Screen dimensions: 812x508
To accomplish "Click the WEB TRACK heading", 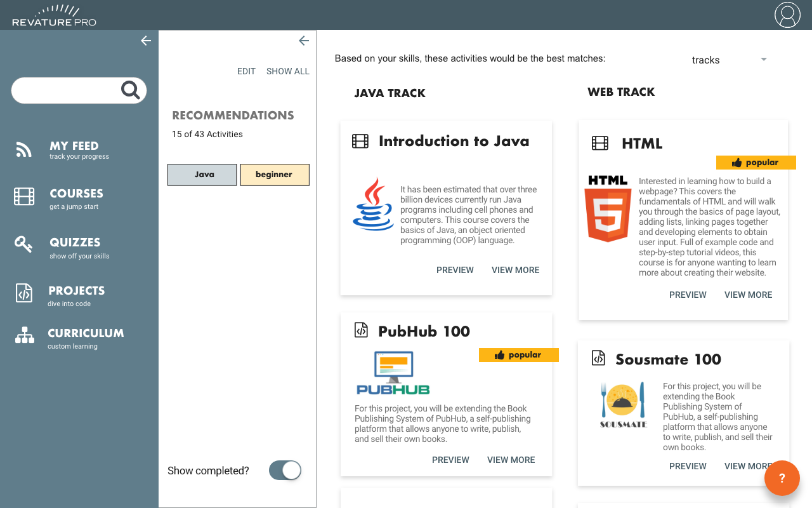I will coord(621,92).
